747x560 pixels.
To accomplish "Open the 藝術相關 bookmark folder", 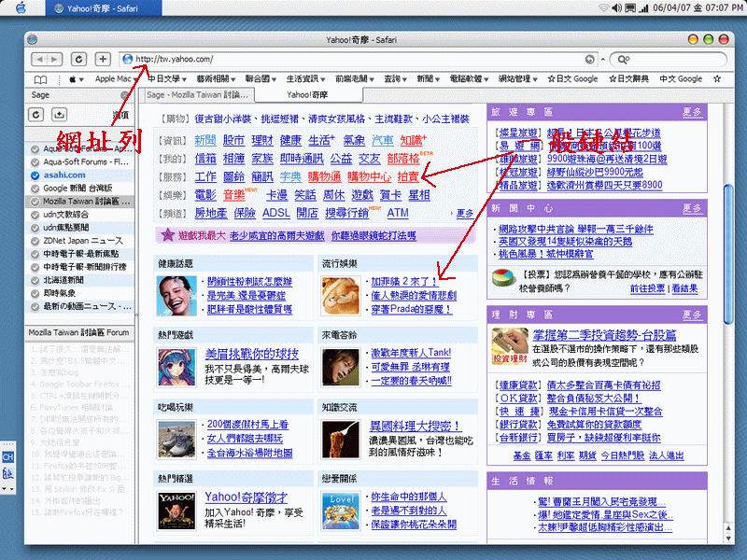I will click(216, 79).
